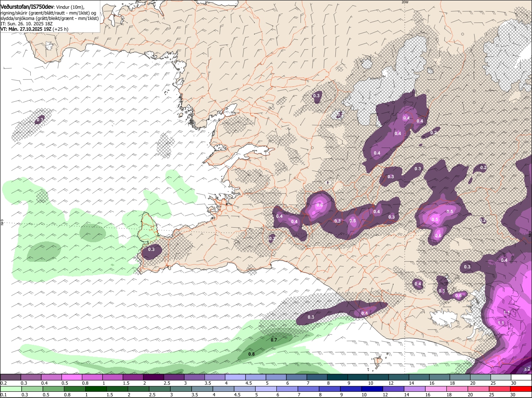
Task: Select the darkest green 1 swatch in lower legend
Action: pos(96,389)
